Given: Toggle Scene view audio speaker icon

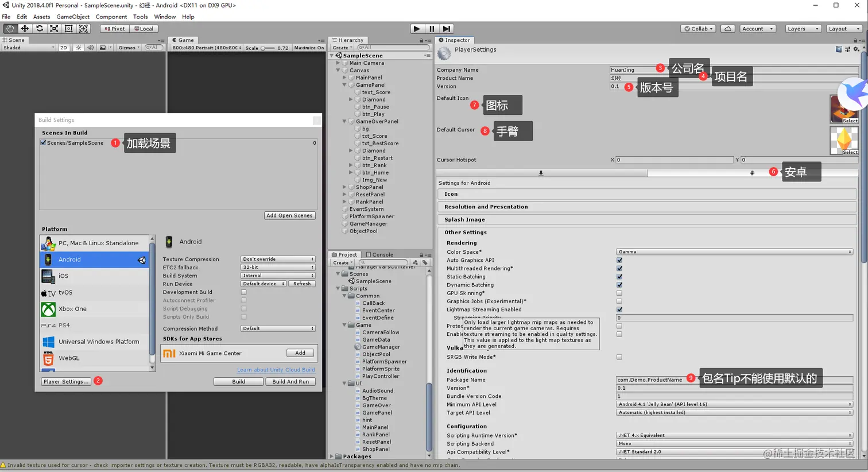Looking at the screenshot, I should [x=90, y=48].
